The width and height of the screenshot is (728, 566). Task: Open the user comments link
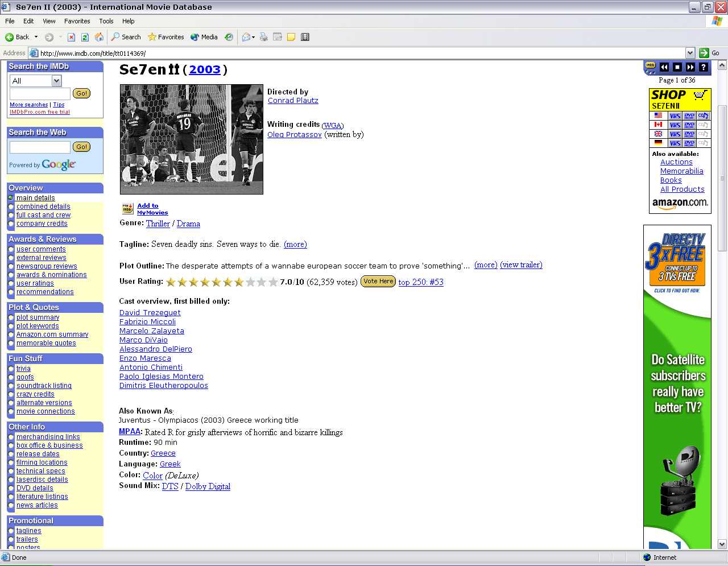point(41,249)
